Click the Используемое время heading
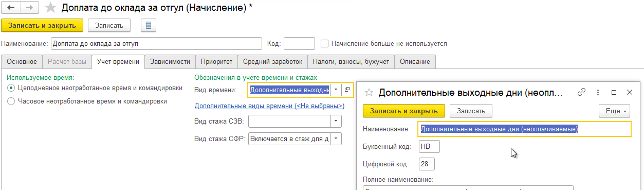This screenshot has height=190, width=644. point(41,77)
